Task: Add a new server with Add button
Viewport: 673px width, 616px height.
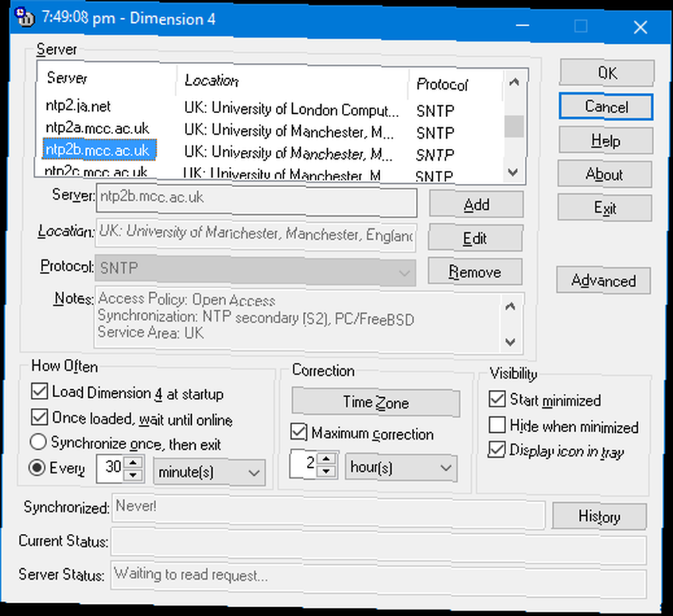Action: pyautogui.click(x=476, y=205)
